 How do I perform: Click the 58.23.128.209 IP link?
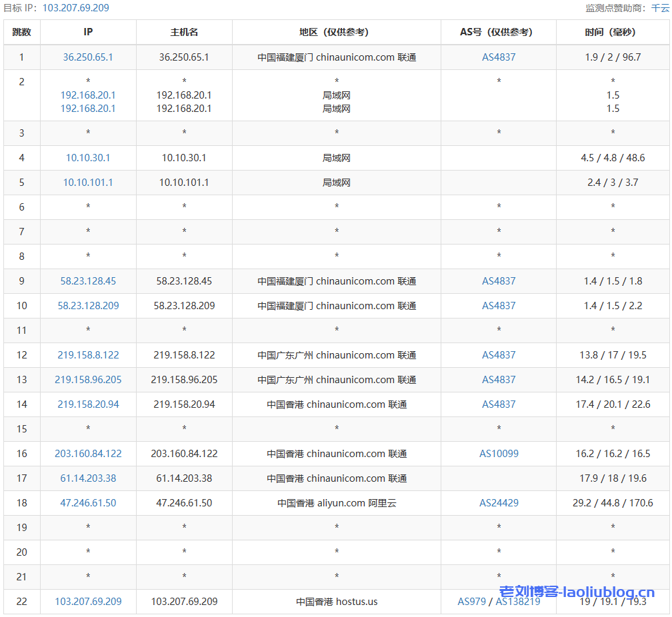tap(88, 306)
